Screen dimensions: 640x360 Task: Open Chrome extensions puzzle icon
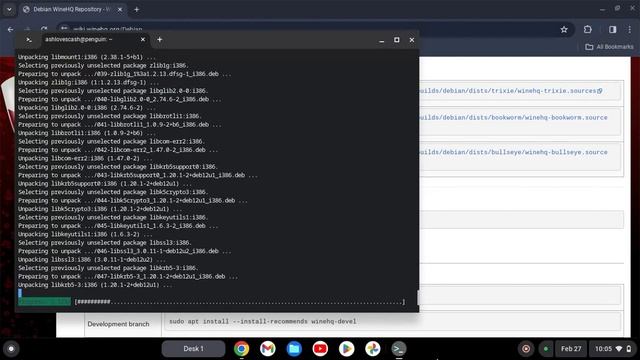[588, 29]
